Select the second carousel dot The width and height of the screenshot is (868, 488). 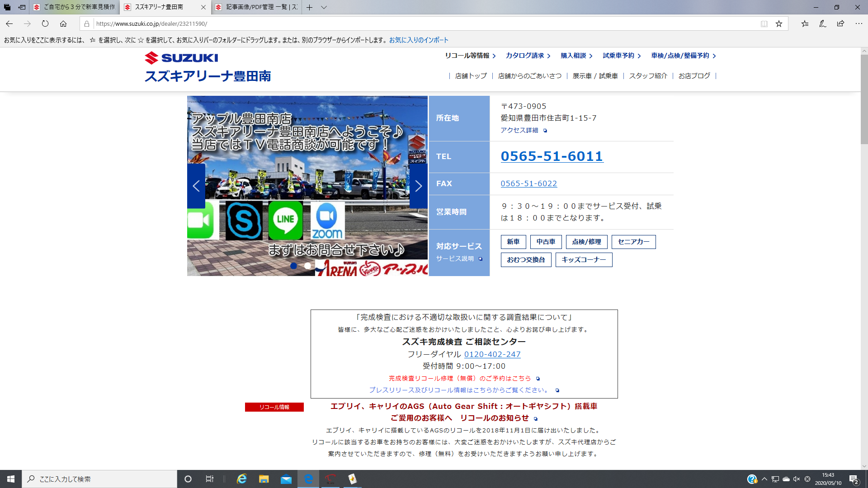pyautogui.click(x=308, y=266)
